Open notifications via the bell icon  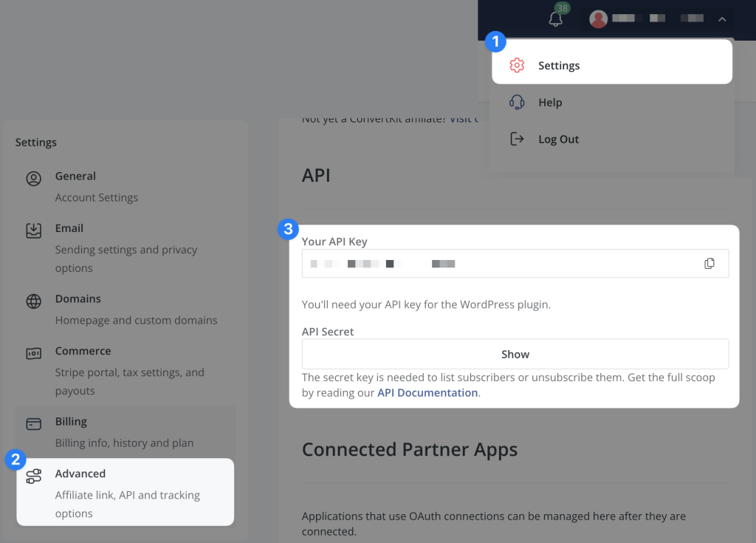pyautogui.click(x=555, y=18)
